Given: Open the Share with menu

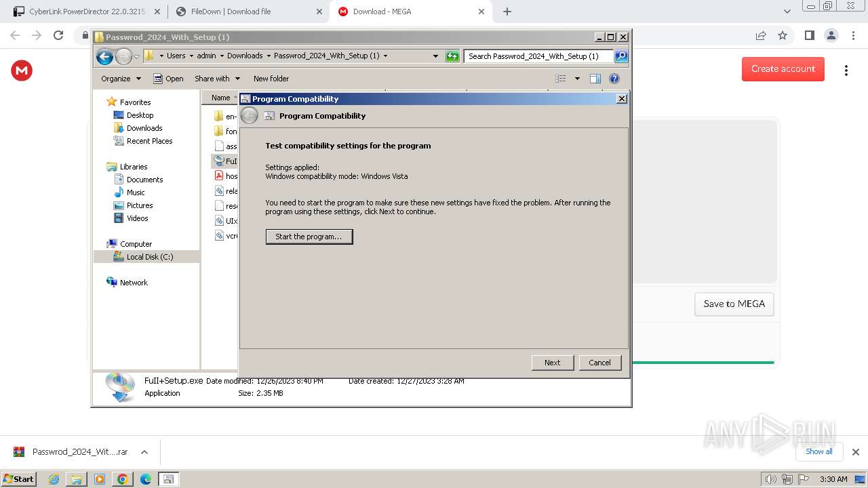Looking at the screenshot, I should (217, 79).
